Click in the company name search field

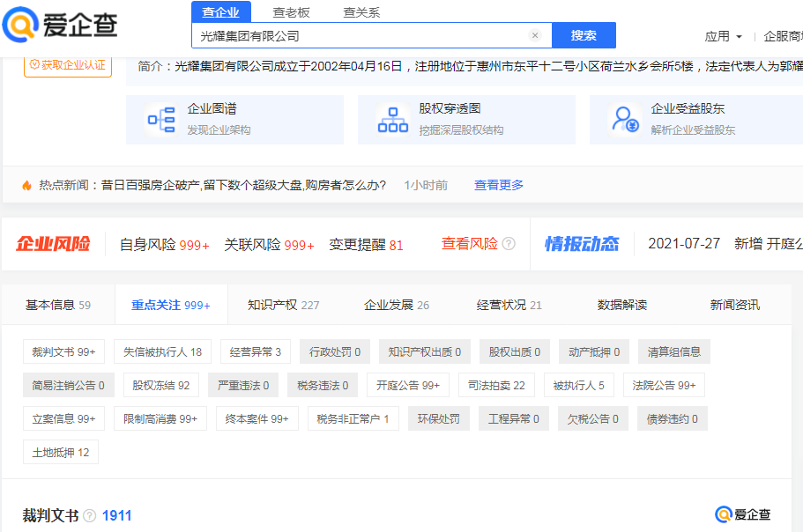click(x=361, y=36)
